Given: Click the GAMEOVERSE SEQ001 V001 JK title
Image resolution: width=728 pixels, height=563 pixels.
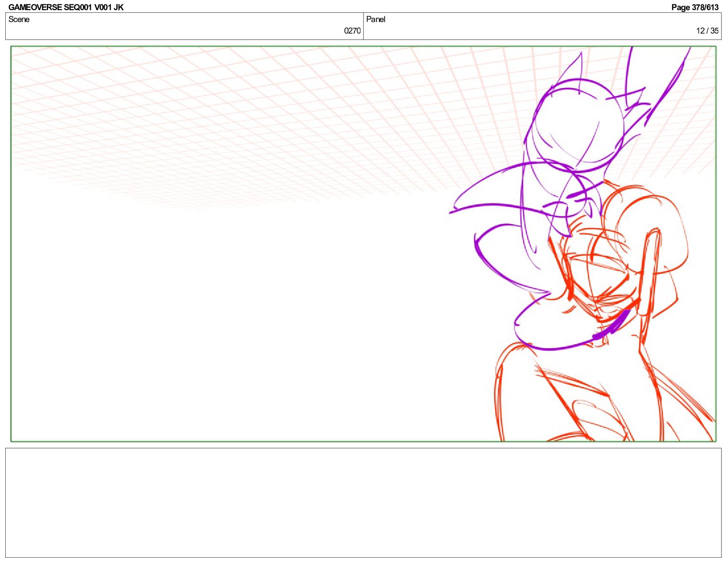Looking at the screenshot, I should 66,7.
